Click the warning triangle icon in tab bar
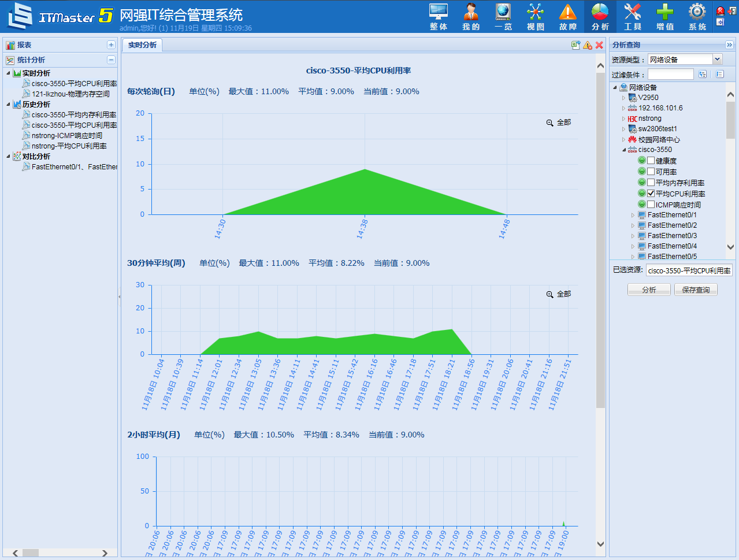Screen dimensions: 739x560 pyautogui.click(x=588, y=45)
